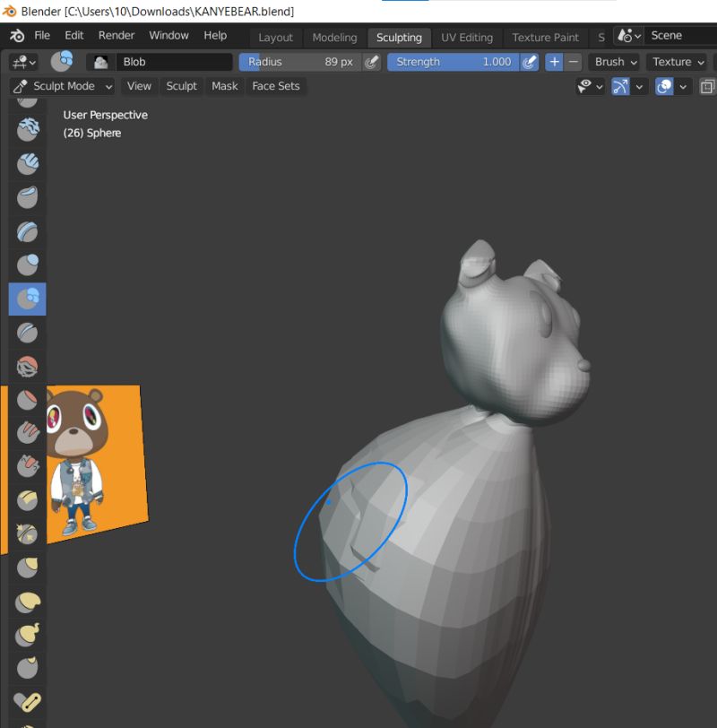Viewport: 717px width, 728px height.
Task: Open the Face Sets menu
Action: (275, 86)
